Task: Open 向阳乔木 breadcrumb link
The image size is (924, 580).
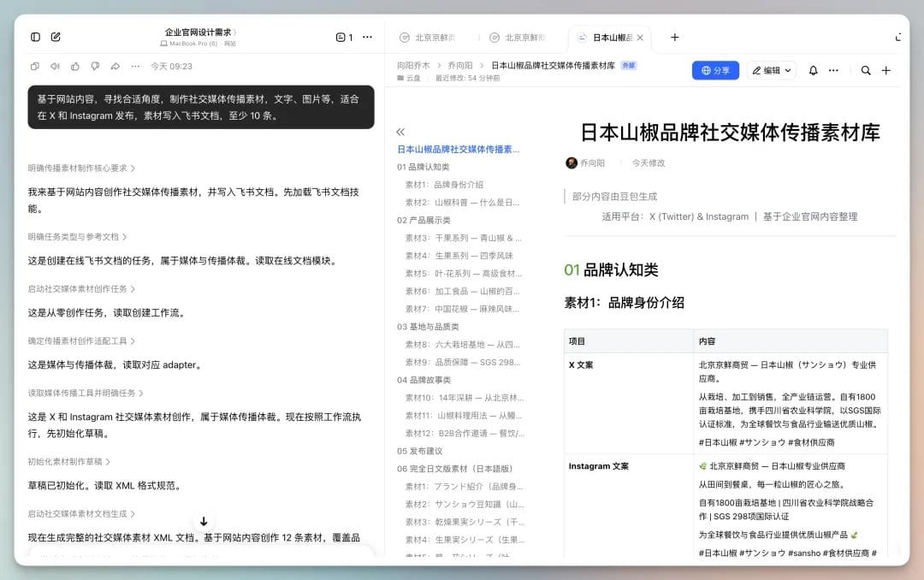Action: 413,65
